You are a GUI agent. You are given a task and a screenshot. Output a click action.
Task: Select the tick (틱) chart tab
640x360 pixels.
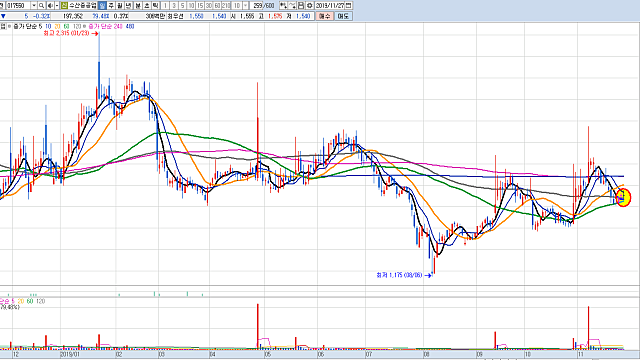[156, 5]
